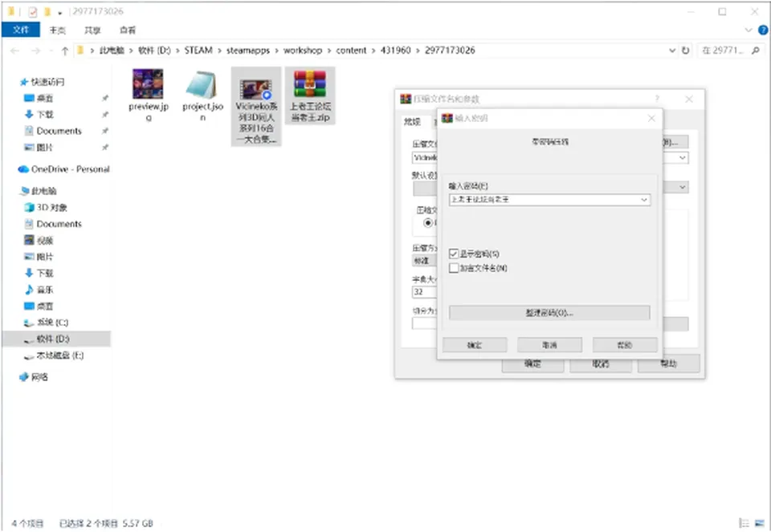Expand the update mode dropdown in archive dialog

[x=683, y=187]
